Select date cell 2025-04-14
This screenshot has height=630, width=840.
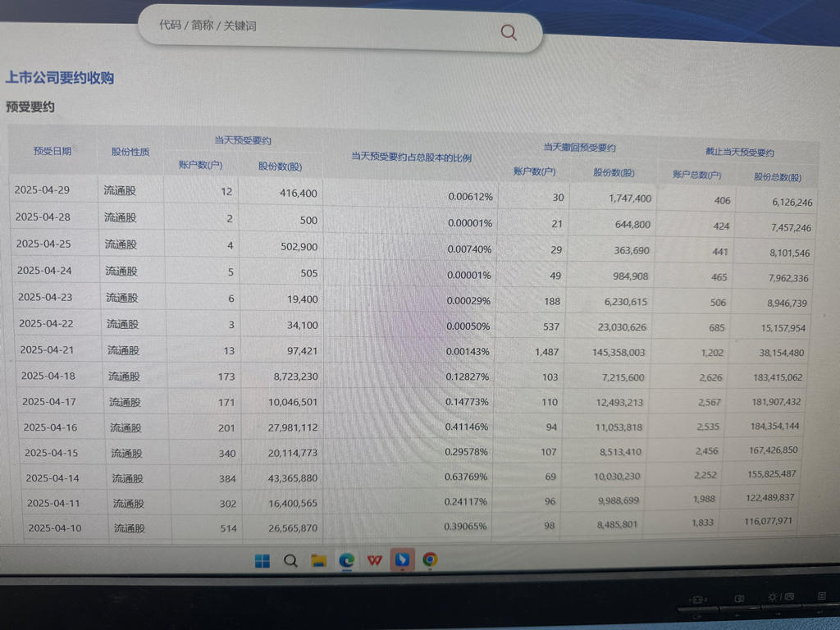pos(52,478)
